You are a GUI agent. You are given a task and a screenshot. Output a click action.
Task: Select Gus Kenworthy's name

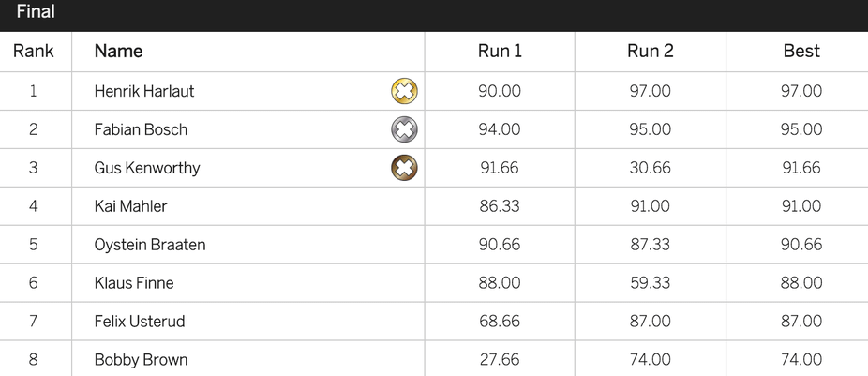click(x=146, y=168)
